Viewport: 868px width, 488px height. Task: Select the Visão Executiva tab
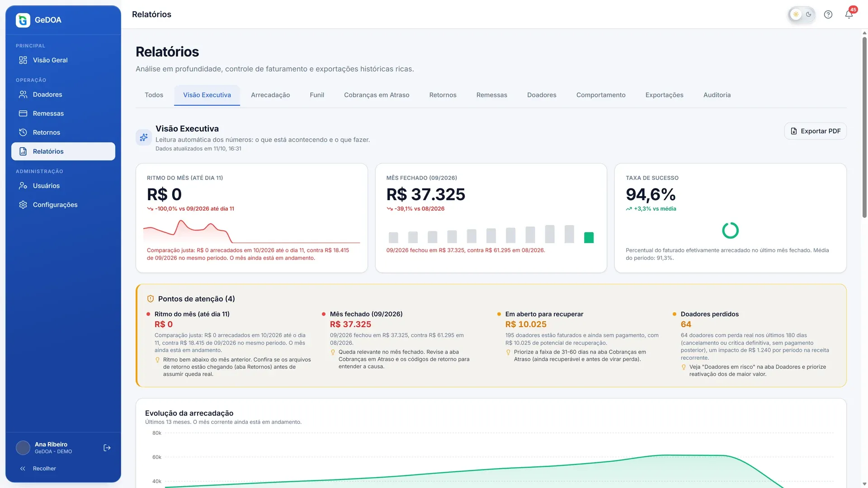point(207,95)
